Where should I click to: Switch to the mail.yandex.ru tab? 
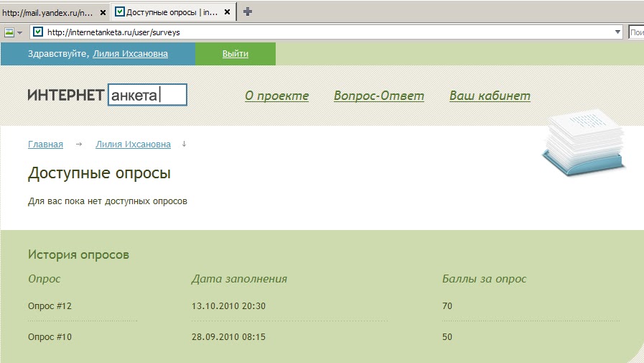(55, 12)
